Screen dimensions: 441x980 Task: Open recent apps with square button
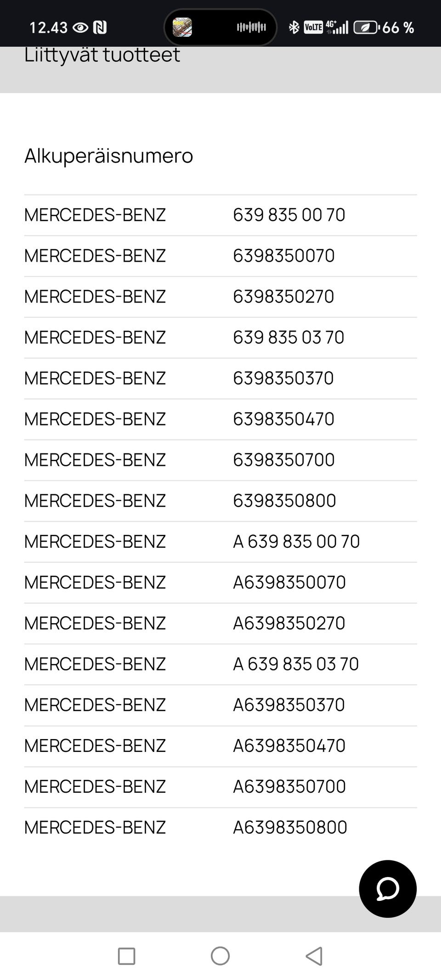pos(126,956)
